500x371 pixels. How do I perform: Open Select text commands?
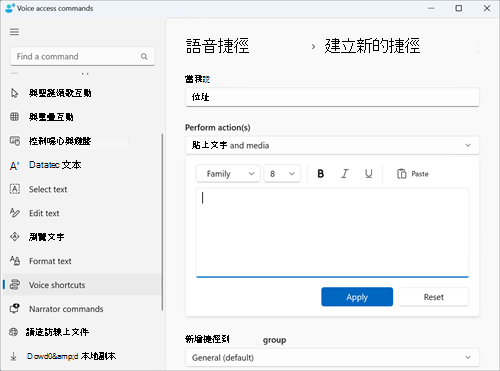(82, 189)
